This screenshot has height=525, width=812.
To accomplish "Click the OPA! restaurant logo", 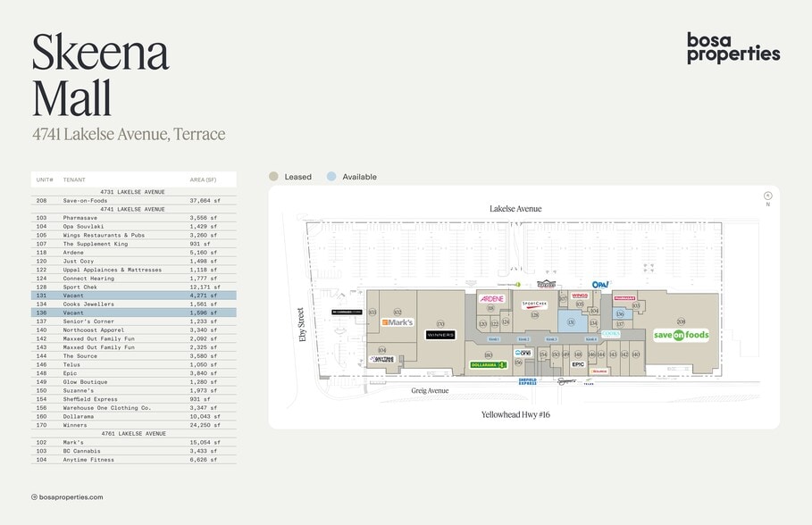I will (600, 284).
